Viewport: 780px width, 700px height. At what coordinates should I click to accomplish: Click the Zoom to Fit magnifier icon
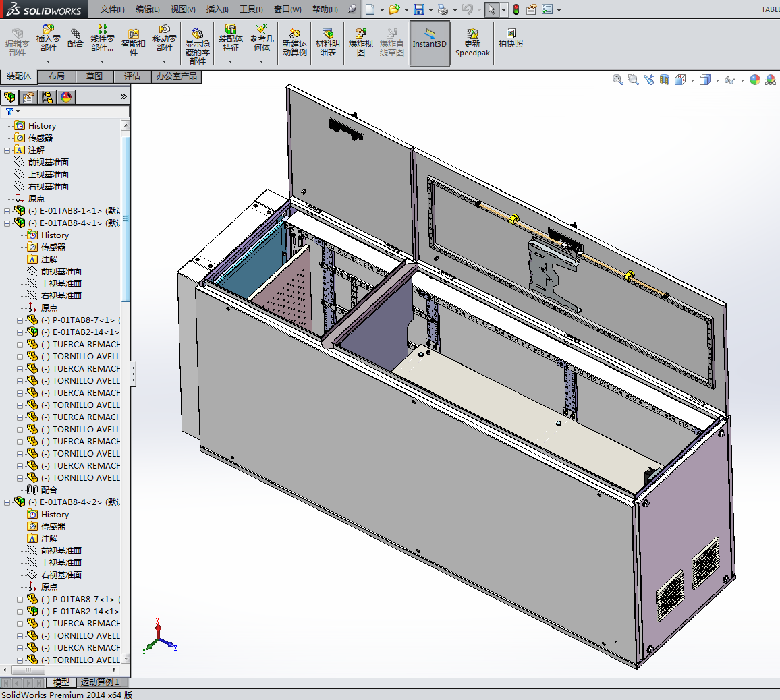[x=617, y=80]
